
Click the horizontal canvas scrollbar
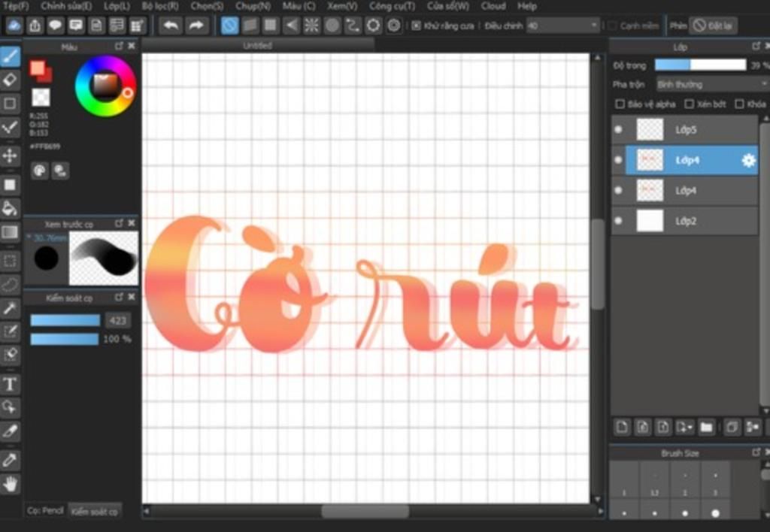(365, 511)
